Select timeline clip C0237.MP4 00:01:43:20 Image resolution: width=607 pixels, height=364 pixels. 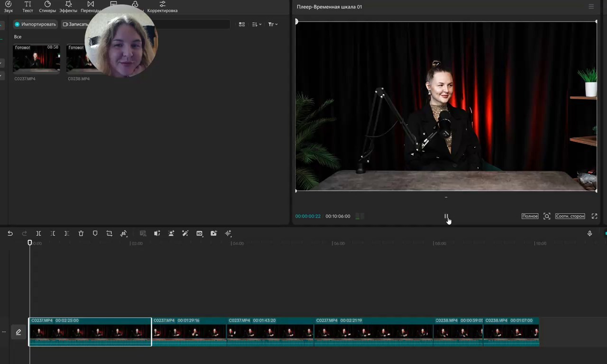click(270, 331)
